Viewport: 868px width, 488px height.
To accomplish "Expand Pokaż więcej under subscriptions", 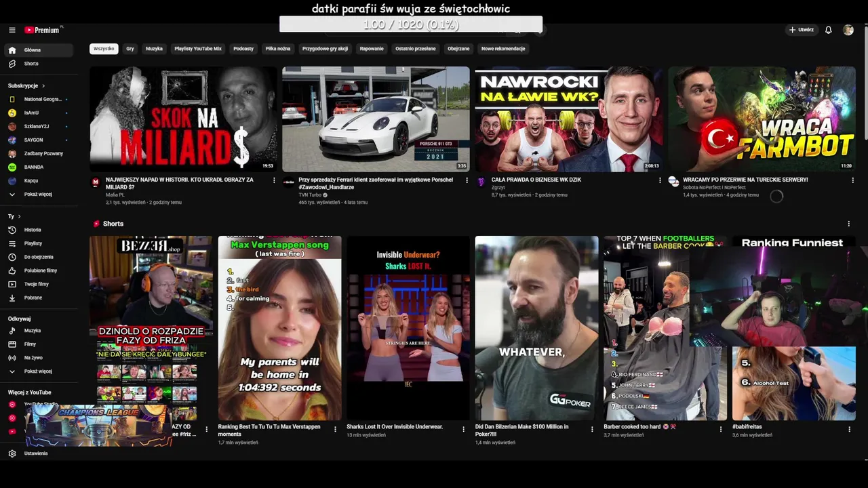I will [39, 195].
